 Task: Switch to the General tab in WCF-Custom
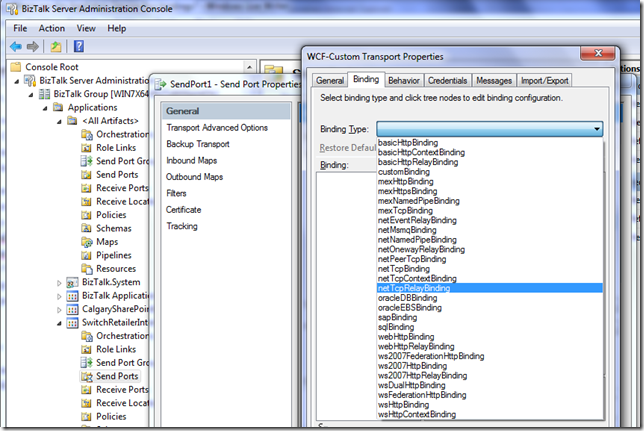330,81
